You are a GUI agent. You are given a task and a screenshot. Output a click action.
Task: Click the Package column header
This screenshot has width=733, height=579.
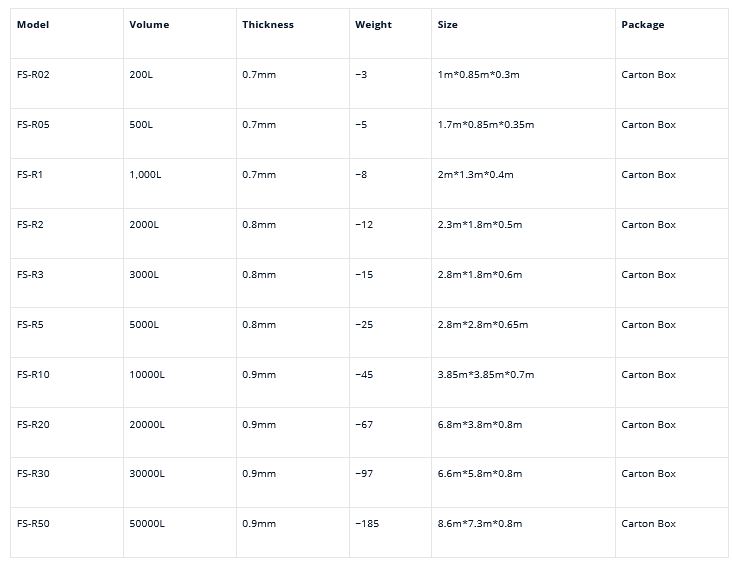(x=642, y=25)
